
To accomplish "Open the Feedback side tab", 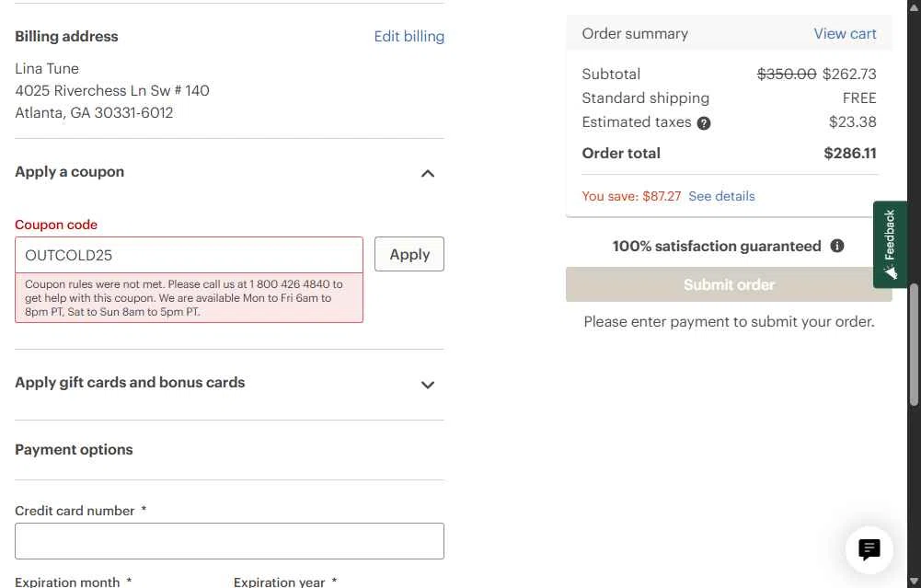I will point(890,244).
